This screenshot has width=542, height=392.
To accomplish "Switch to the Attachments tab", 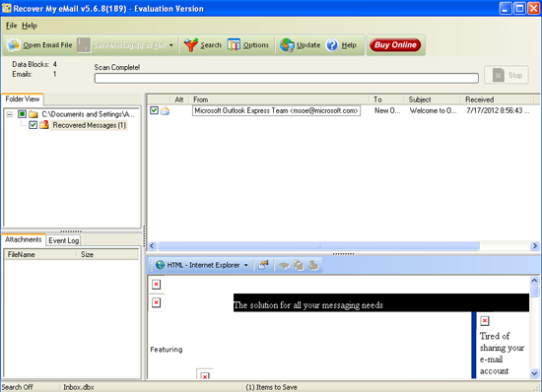I will [x=24, y=239].
